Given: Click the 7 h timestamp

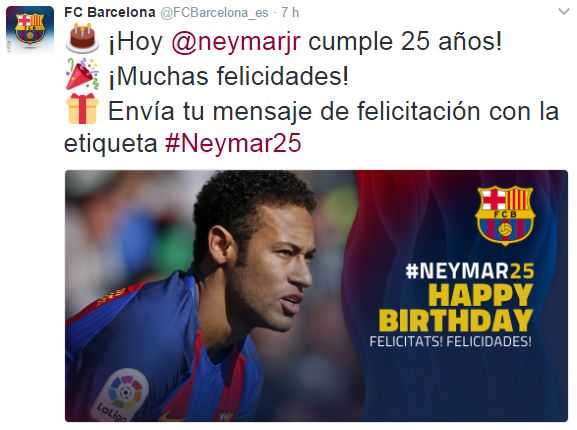Looking at the screenshot, I should coord(290,13).
